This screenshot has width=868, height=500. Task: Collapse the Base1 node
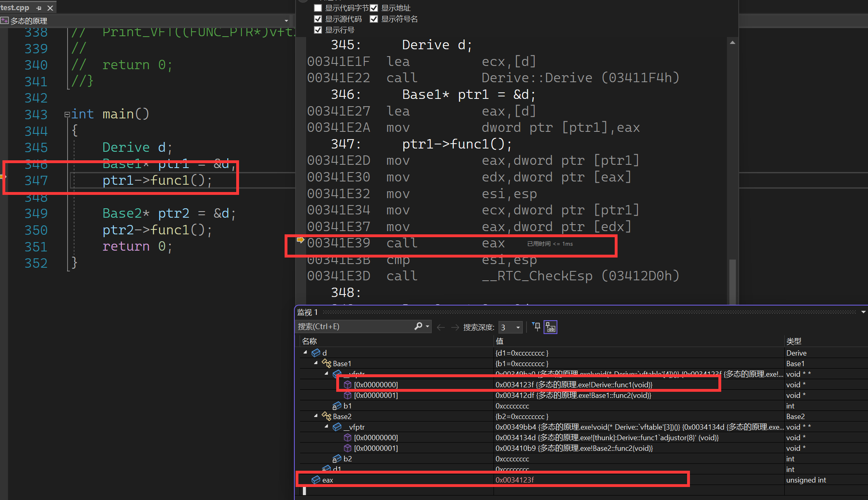pyautogui.click(x=316, y=363)
